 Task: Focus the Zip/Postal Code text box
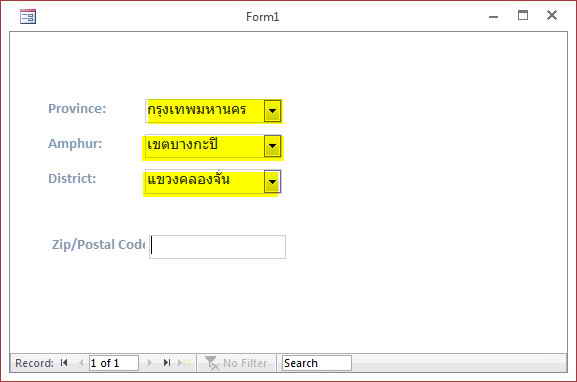(218, 247)
